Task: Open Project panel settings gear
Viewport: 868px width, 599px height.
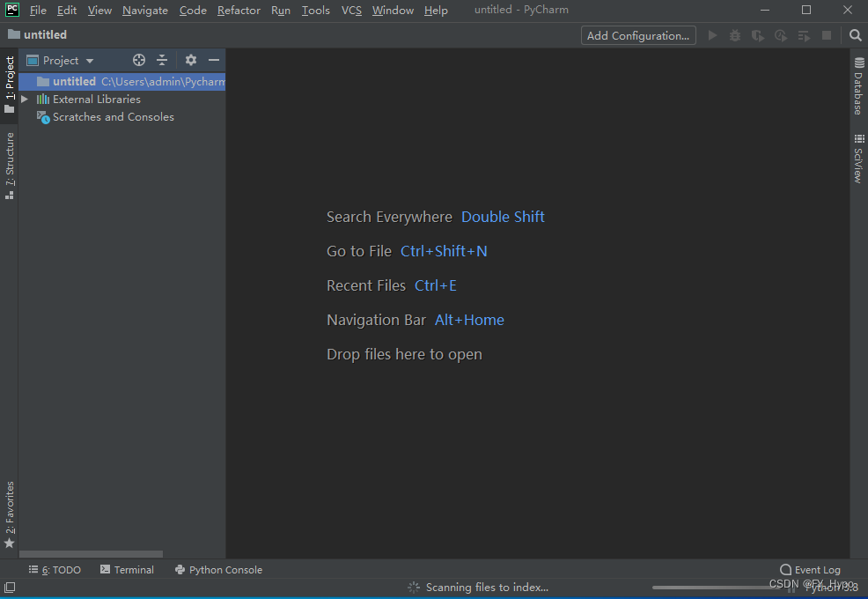Action: coord(190,60)
